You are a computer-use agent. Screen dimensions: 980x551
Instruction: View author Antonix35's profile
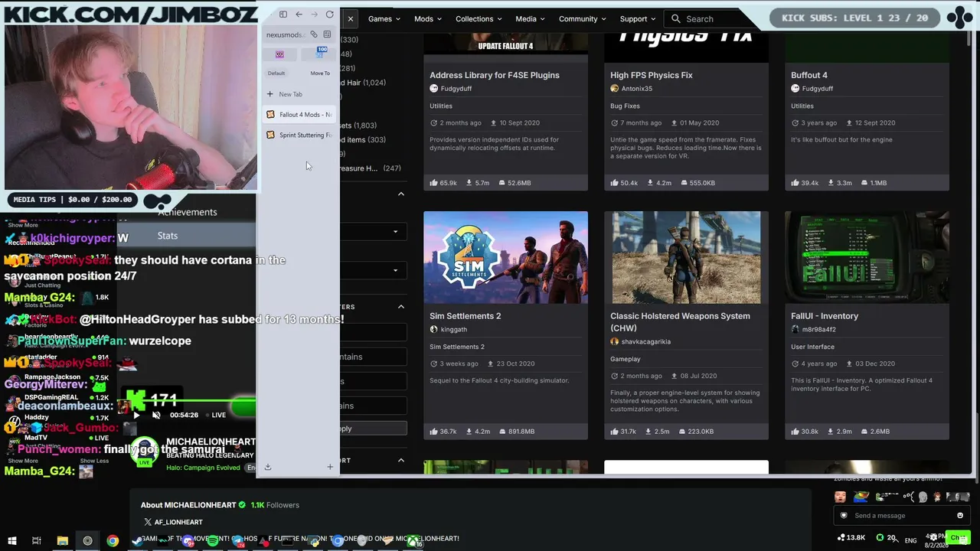(637, 89)
